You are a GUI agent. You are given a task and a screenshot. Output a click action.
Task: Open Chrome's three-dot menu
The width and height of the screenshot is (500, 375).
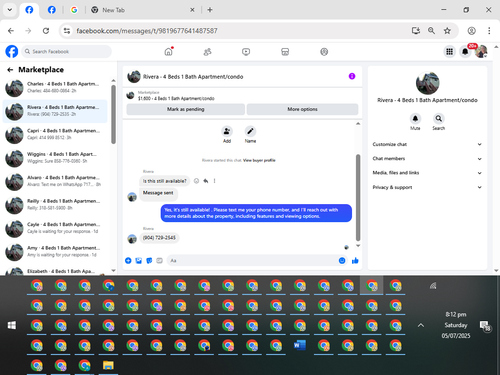(489, 31)
